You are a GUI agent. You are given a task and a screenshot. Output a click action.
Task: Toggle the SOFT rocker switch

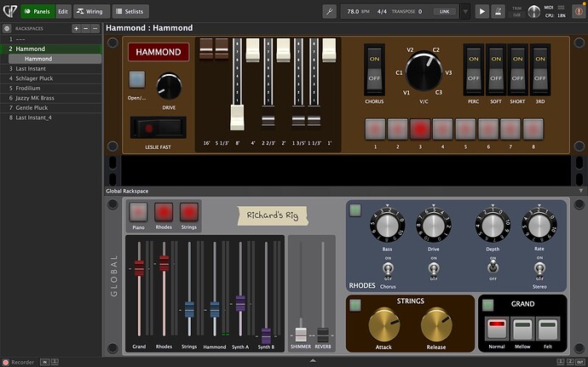(x=496, y=69)
